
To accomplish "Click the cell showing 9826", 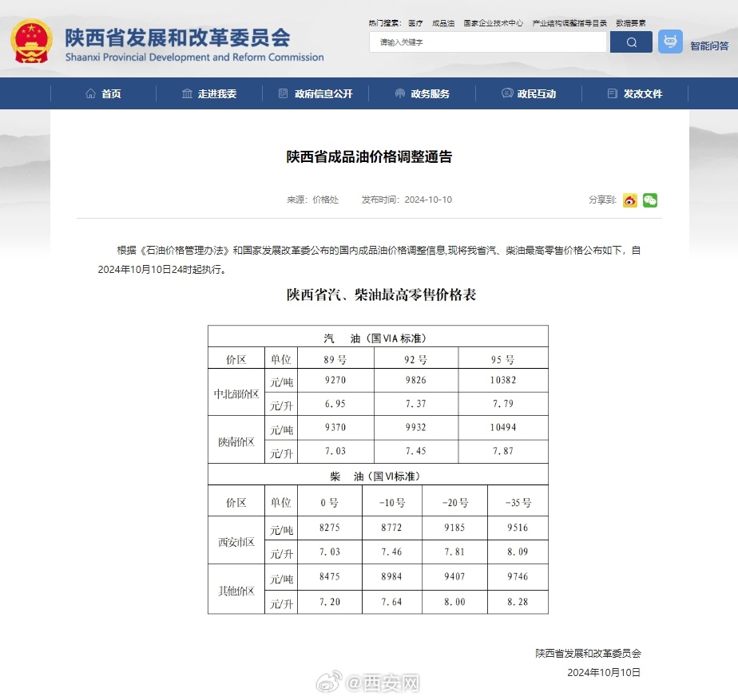I will [416, 380].
